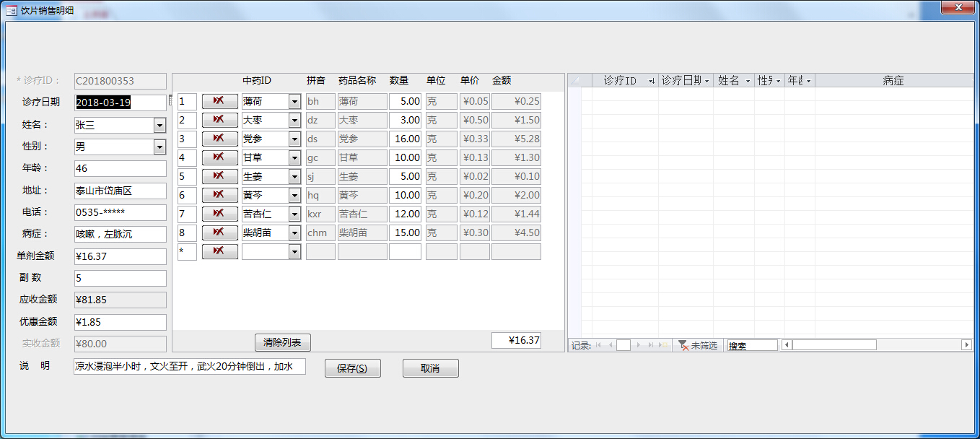The image size is (980, 439).
Task: Click the 诊疗ID value C201800353
Action: pyautogui.click(x=120, y=81)
